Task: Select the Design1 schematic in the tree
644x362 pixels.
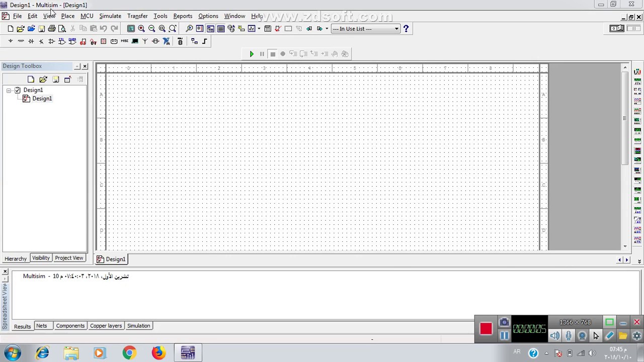Action: (42, 99)
